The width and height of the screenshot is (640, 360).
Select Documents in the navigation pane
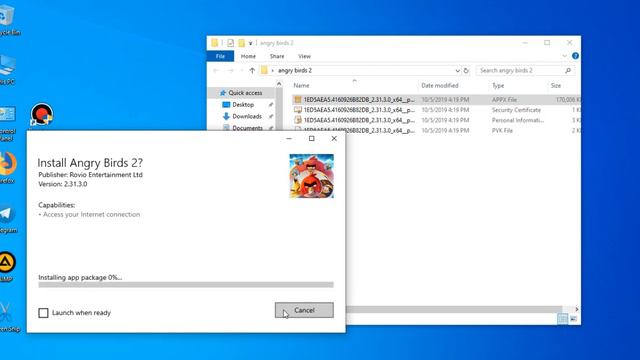[x=247, y=128]
